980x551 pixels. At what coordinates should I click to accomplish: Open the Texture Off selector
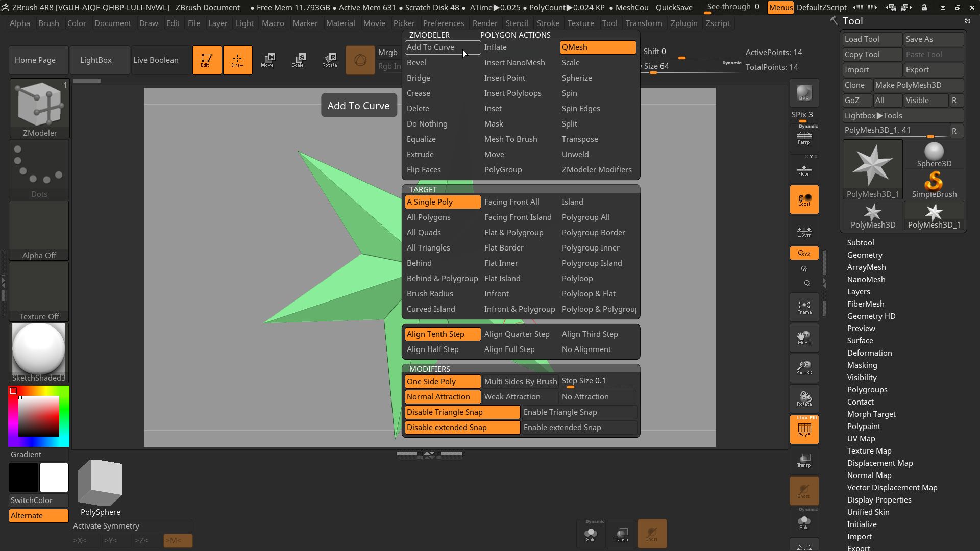[x=39, y=292]
